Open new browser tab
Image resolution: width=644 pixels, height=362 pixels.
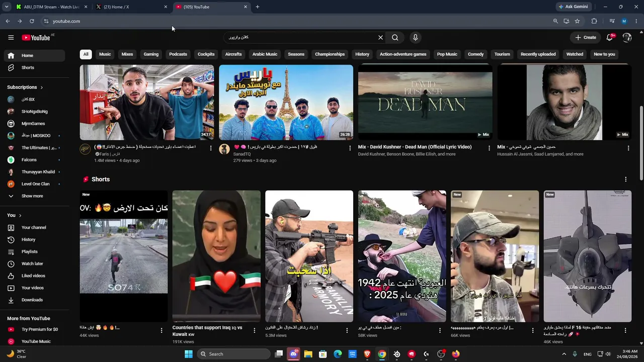click(x=257, y=7)
